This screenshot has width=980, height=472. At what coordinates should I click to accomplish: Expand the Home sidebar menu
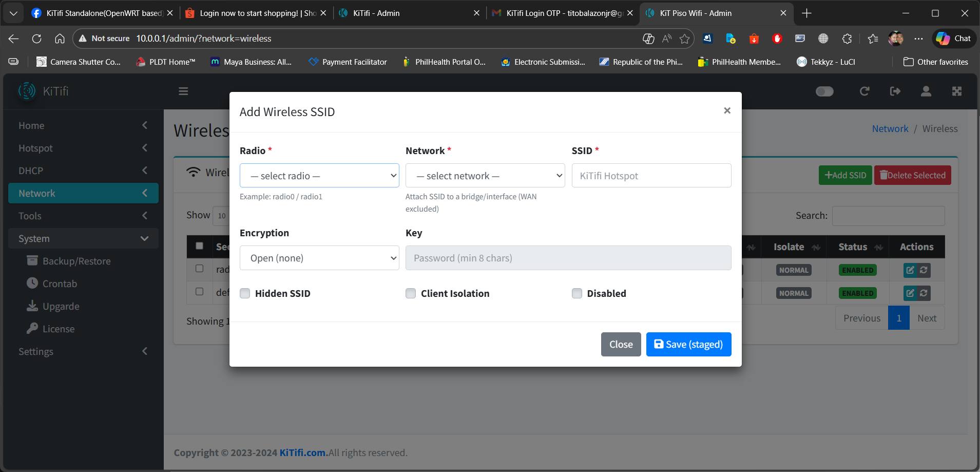tap(83, 125)
